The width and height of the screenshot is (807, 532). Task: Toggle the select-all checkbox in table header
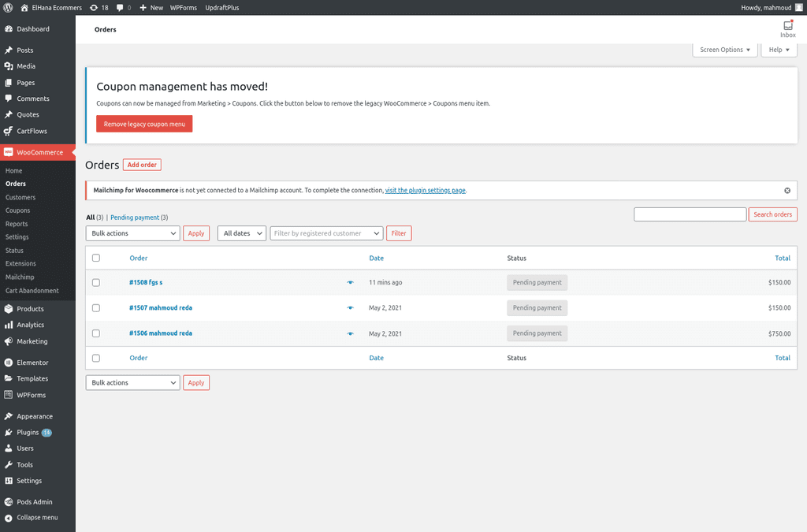click(96, 258)
